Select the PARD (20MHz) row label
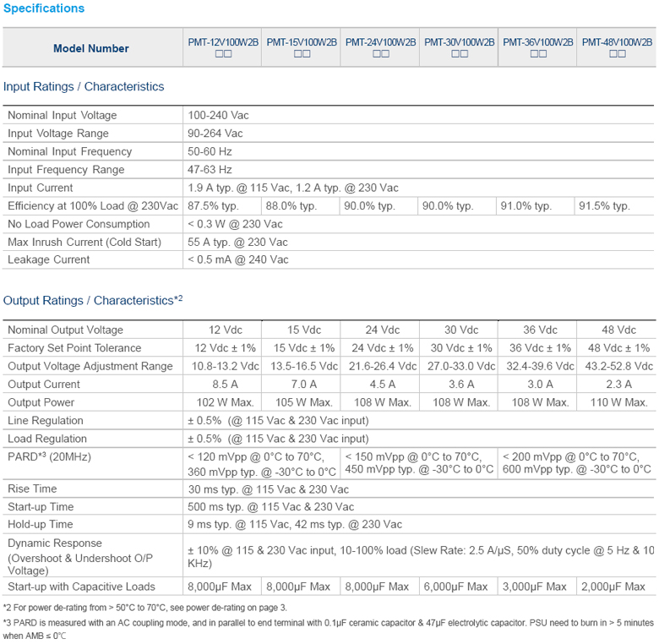Image resolution: width=659 pixels, height=644 pixels. [49, 457]
